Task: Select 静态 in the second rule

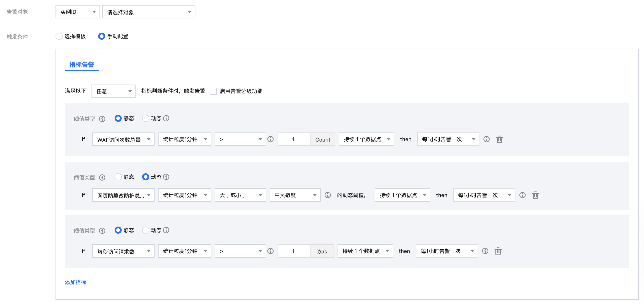Action: tap(118, 177)
